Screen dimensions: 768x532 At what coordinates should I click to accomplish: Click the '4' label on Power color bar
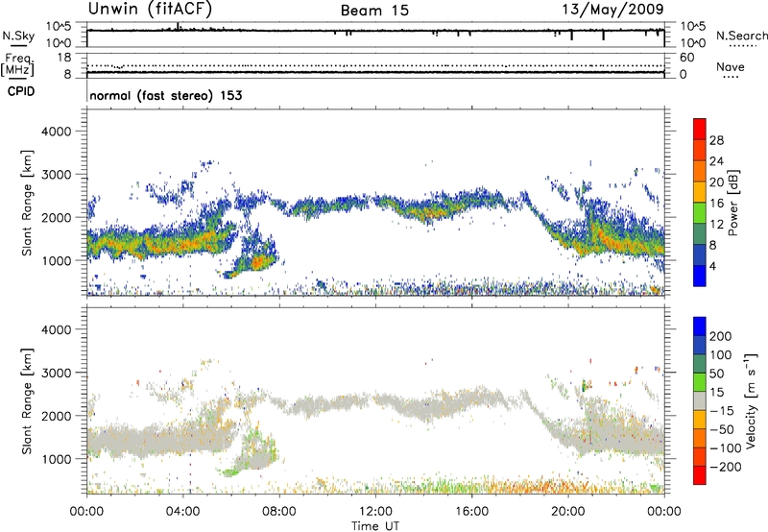pyautogui.click(x=712, y=266)
